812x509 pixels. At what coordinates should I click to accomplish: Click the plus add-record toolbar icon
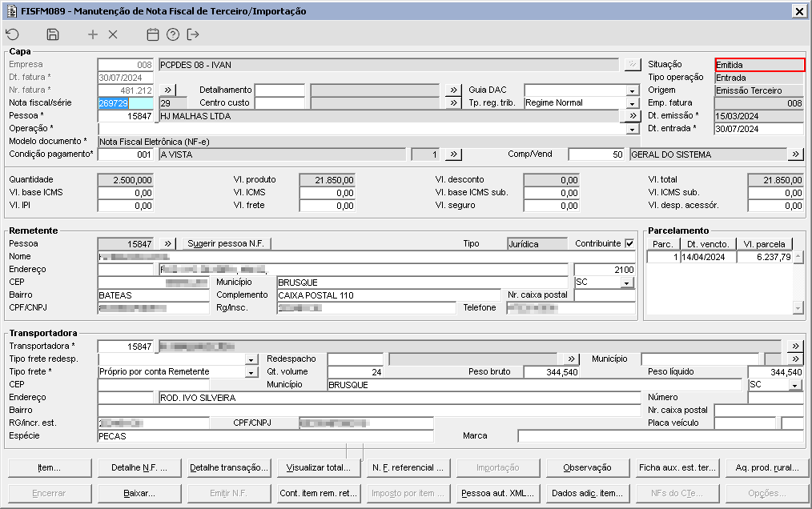pyautogui.click(x=93, y=34)
